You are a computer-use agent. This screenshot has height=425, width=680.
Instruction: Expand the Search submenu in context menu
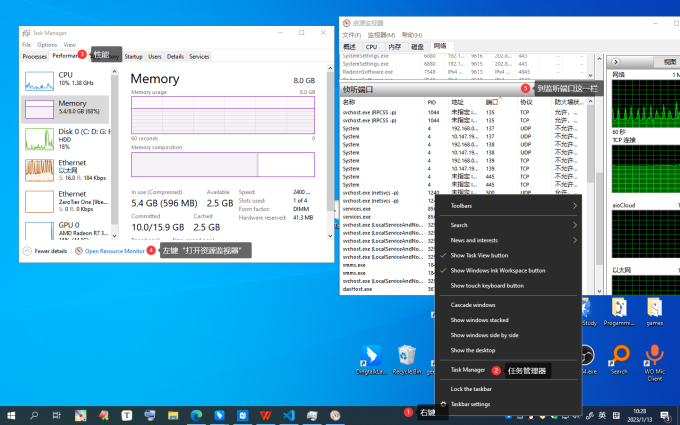(508, 225)
